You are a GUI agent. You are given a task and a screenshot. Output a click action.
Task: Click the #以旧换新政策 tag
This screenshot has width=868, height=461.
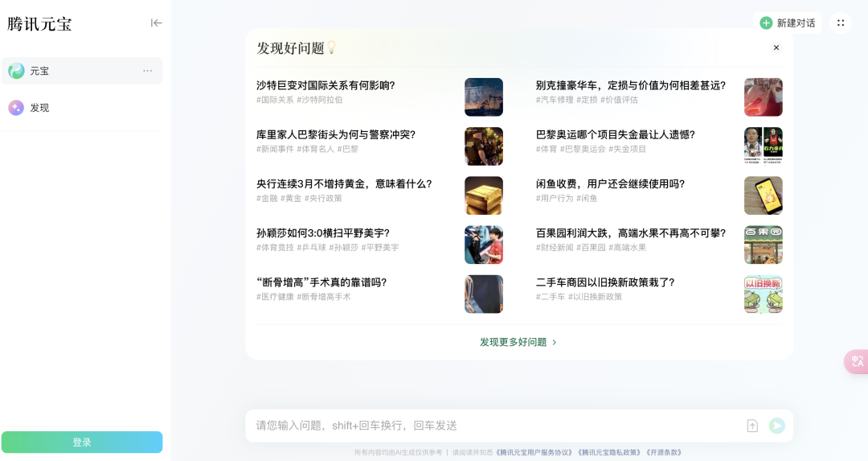click(596, 297)
